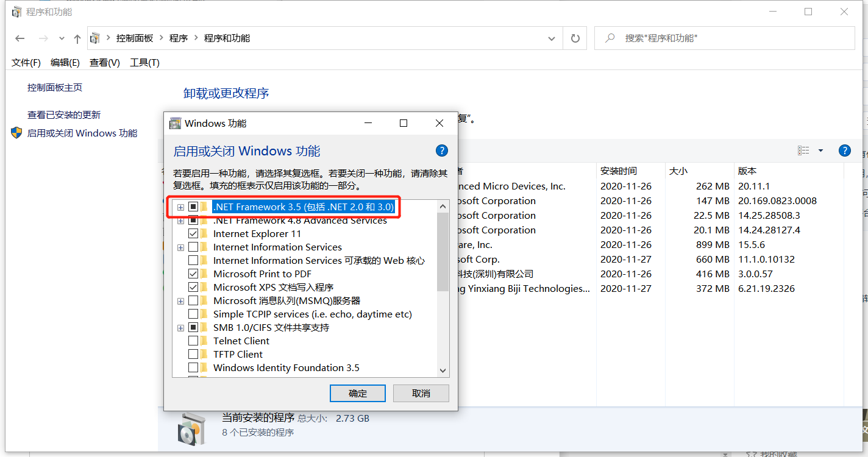Click the search magnifier icon
Viewport: 868px width, 457px height.
click(610, 38)
